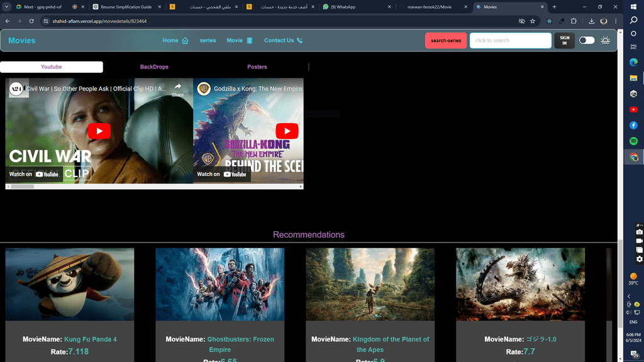The width and height of the screenshot is (644, 362).
Task: Open Kingdom of the Planet of the Apes link
Action: [391, 344]
